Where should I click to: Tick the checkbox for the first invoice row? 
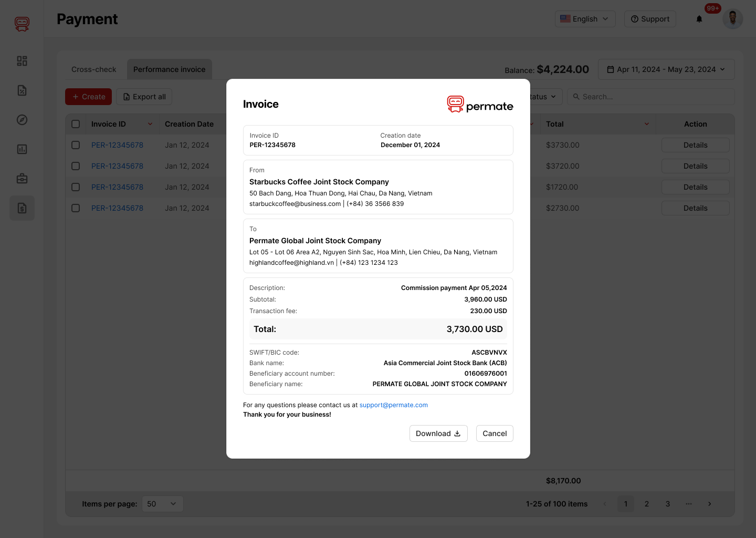coord(76,145)
